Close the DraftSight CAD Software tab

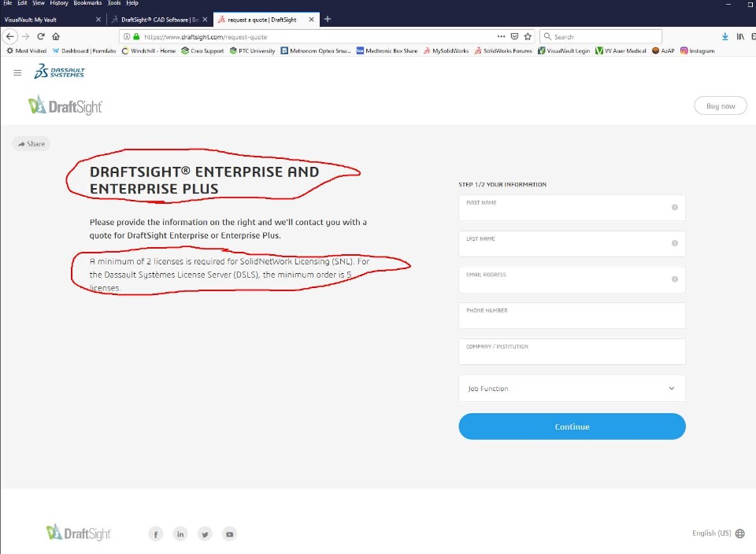[x=205, y=20]
